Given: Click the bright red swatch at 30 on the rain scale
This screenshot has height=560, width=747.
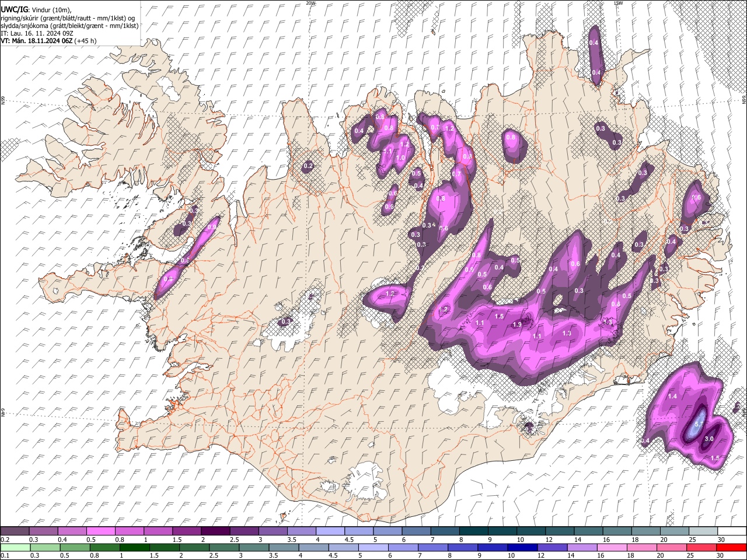Looking at the screenshot, I should pyautogui.click(x=732, y=547).
